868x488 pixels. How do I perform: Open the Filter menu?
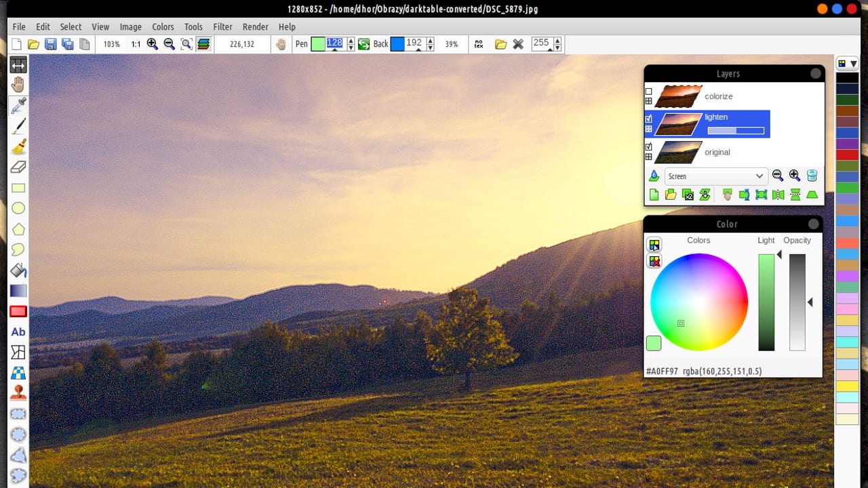(222, 26)
